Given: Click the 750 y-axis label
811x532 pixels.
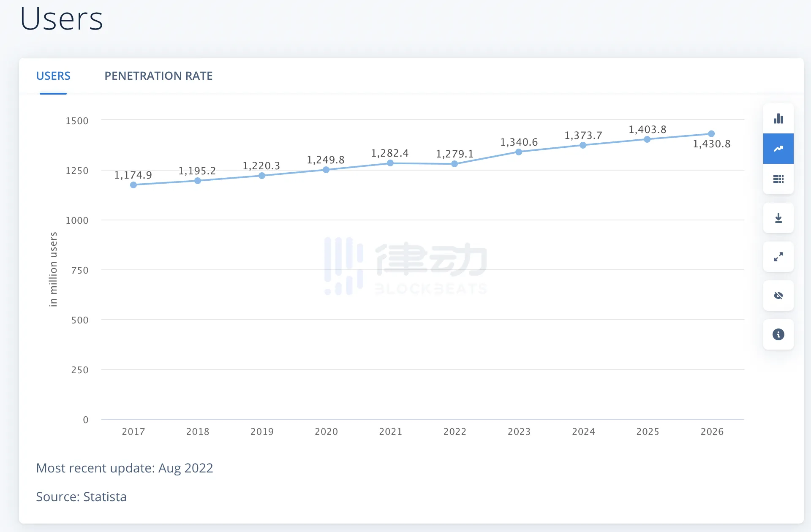Looking at the screenshot, I should [x=80, y=270].
